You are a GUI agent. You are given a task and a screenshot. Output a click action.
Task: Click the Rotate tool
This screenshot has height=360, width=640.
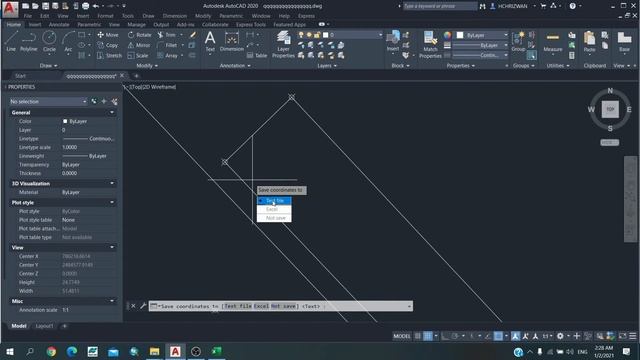140,35
